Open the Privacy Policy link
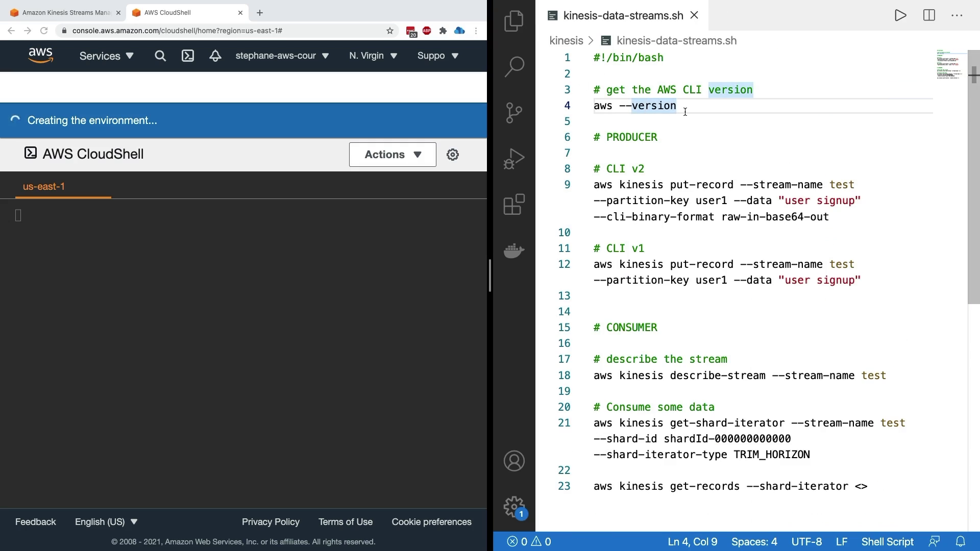980x551 pixels. coord(271,521)
